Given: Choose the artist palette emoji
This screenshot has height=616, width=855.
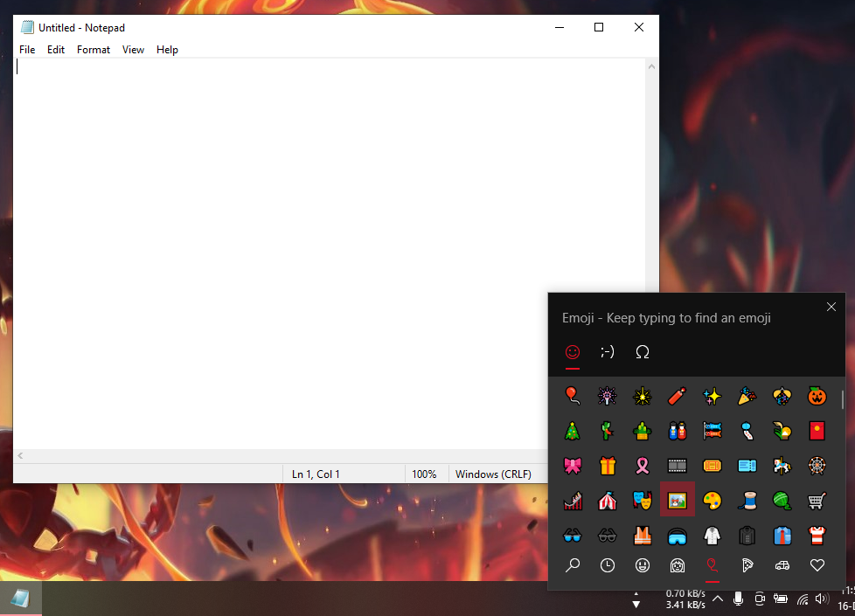Looking at the screenshot, I should 712,501.
